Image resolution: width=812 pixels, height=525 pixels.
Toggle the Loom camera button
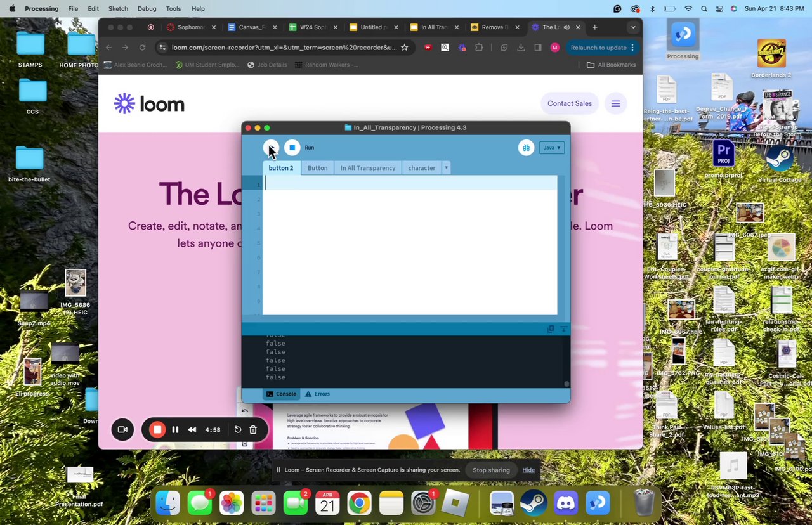(122, 429)
